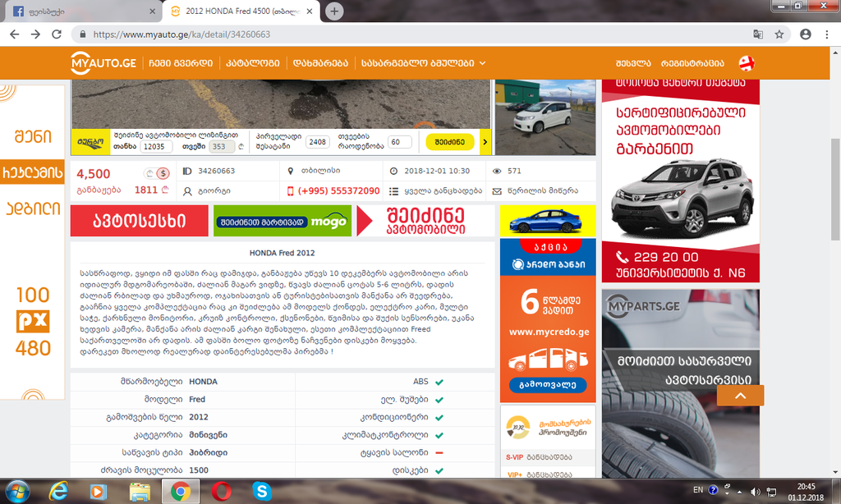Click the leasing logo in the yellow bar
The width and height of the screenshot is (841, 504).
click(x=90, y=143)
